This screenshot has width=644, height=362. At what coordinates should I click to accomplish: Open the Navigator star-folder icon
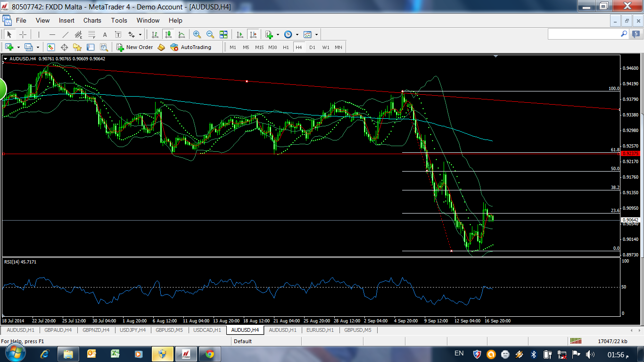77,47
